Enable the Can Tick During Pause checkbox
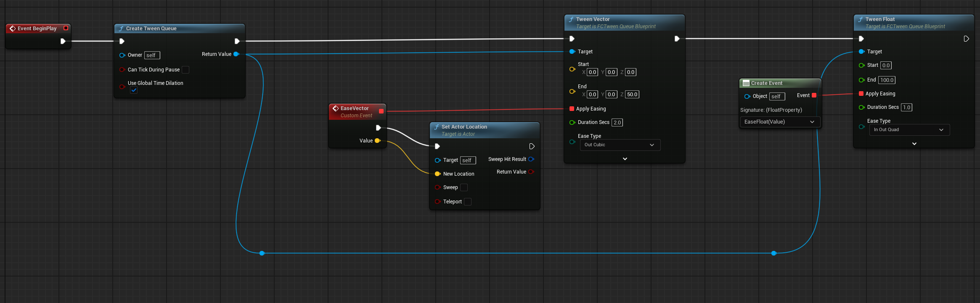Viewport: 980px width, 303px height. [x=185, y=70]
